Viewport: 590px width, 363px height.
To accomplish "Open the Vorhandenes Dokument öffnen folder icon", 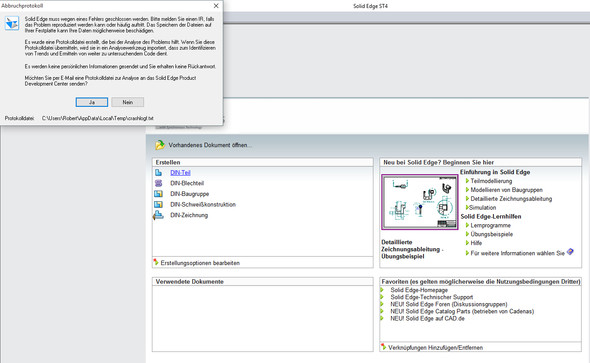I will click(x=160, y=145).
